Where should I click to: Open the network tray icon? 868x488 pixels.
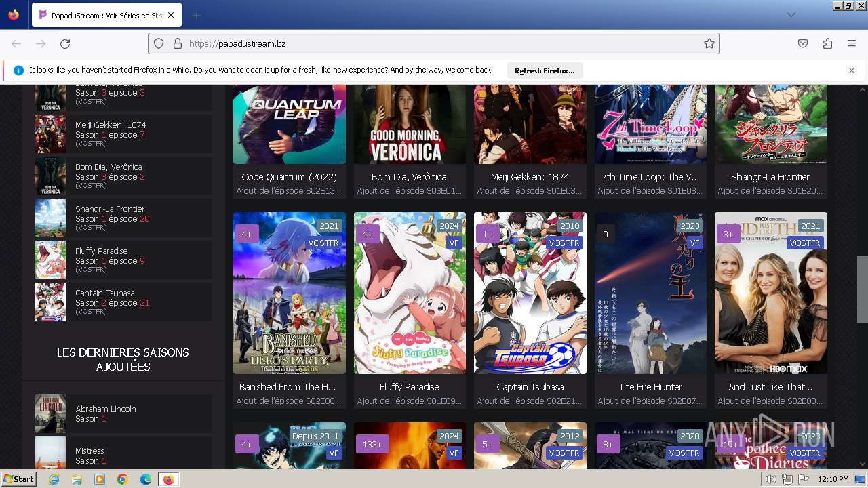[x=787, y=479]
